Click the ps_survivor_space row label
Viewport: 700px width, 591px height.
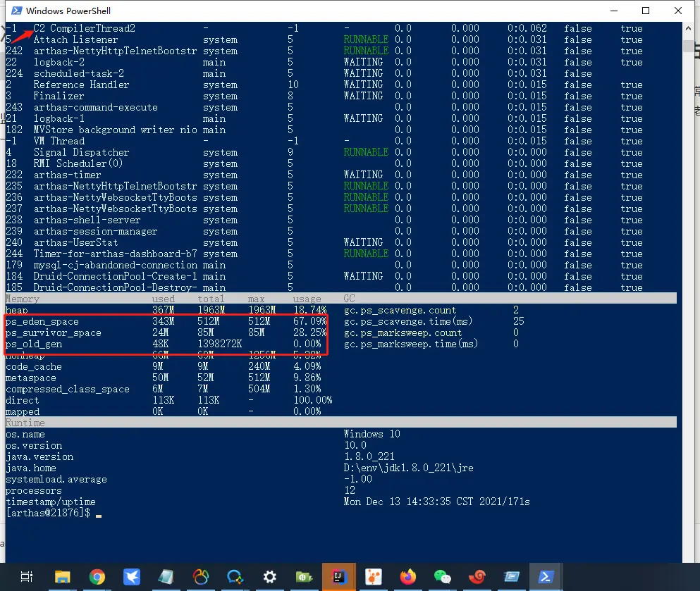[53, 332]
